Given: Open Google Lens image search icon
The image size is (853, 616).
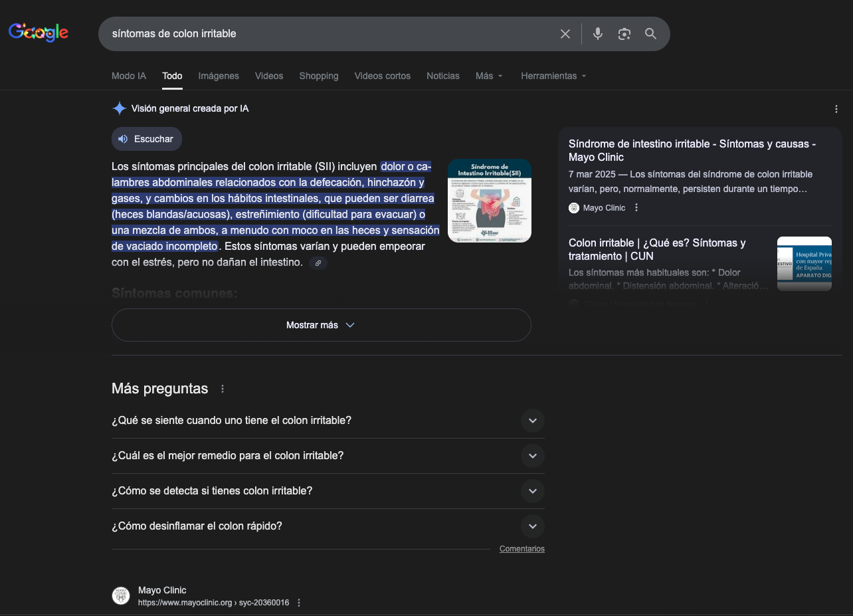Looking at the screenshot, I should [624, 34].
